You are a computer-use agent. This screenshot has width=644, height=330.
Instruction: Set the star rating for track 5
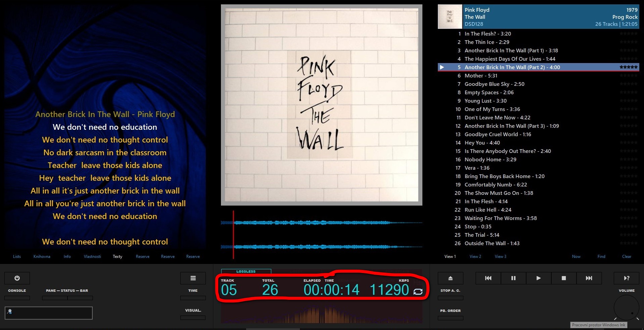click(x=629, y=67)
